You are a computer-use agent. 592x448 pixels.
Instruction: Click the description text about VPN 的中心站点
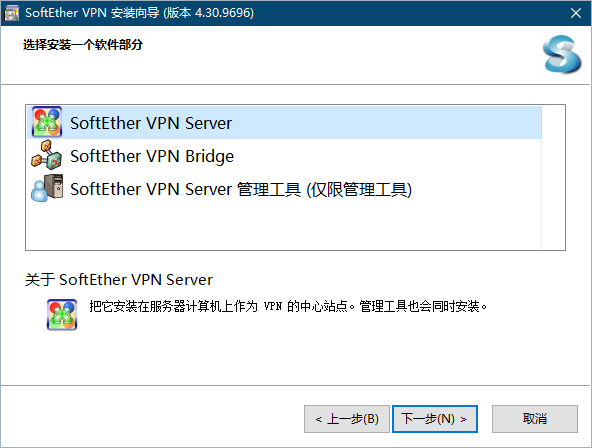[288, 306]
